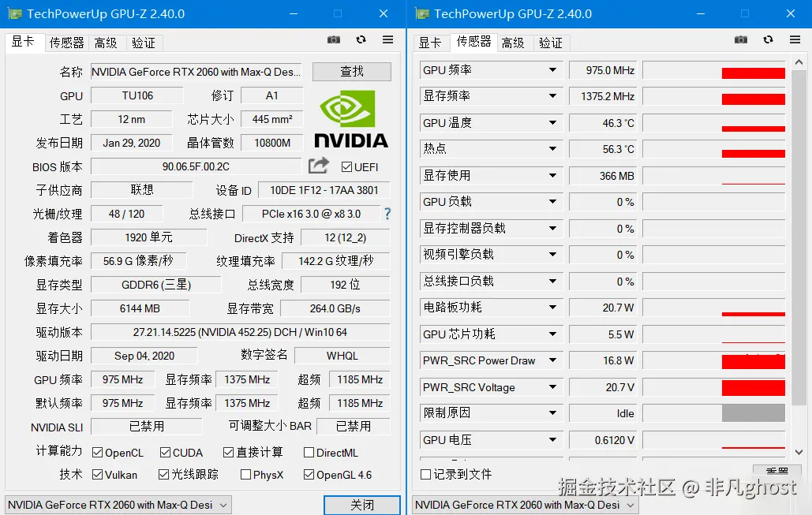Toggle the Vulkan checkbox

(97, 475)
